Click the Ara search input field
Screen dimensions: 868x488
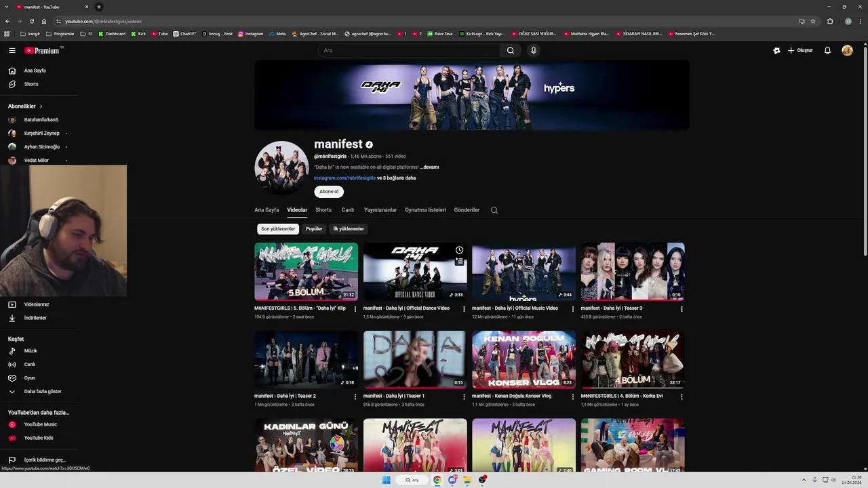[410, 50]
